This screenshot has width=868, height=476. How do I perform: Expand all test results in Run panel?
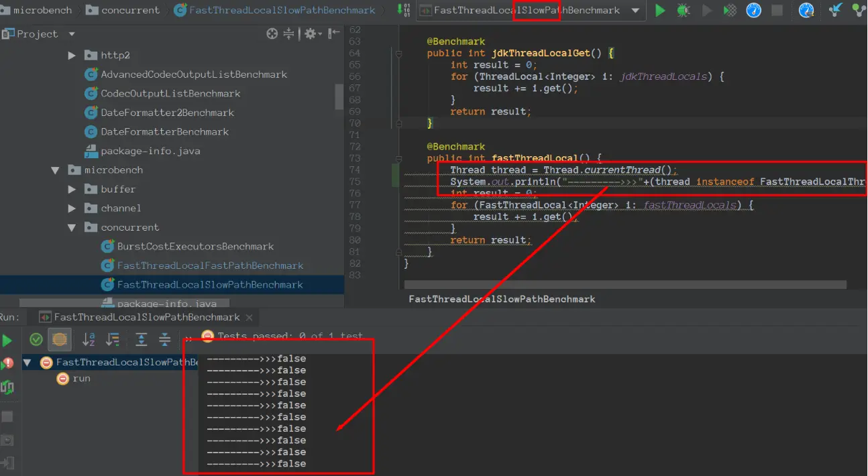(x=141, y=340)
